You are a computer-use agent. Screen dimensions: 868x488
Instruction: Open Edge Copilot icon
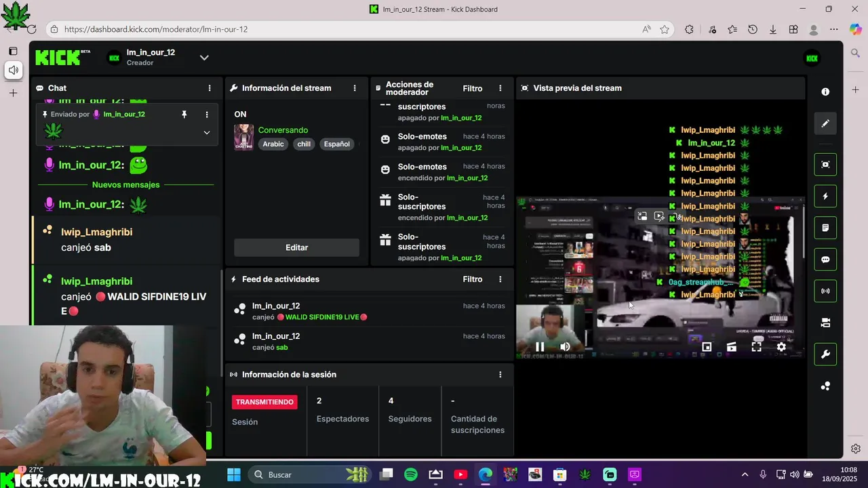point(855,29)
